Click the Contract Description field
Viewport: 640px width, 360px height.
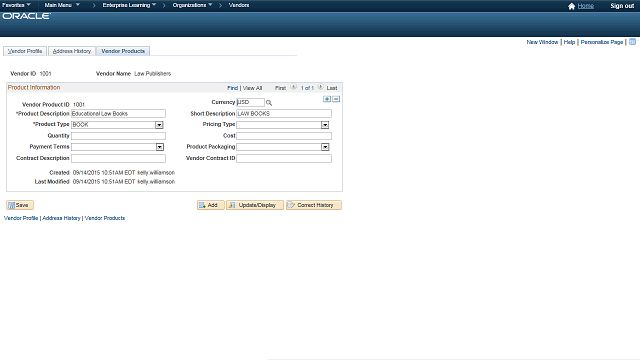tap(118, 158)
